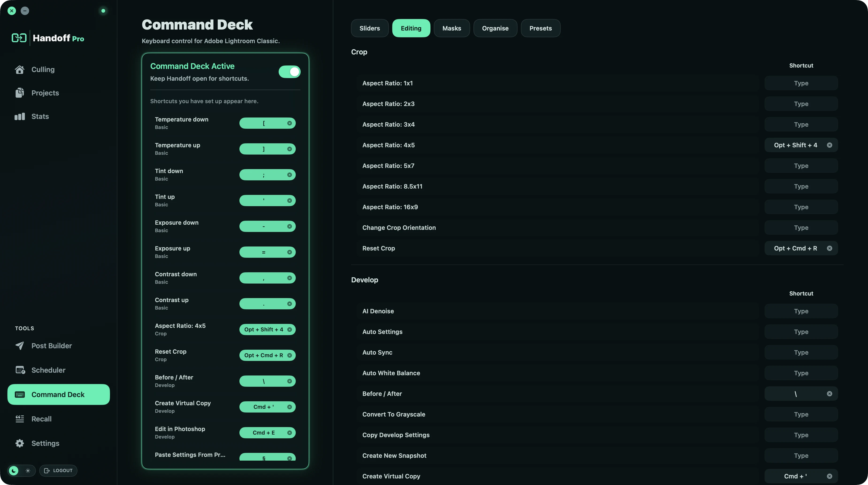
Task: Set shortcut for Aspect Ratio: 8.5x11
Action: (801, 186)
